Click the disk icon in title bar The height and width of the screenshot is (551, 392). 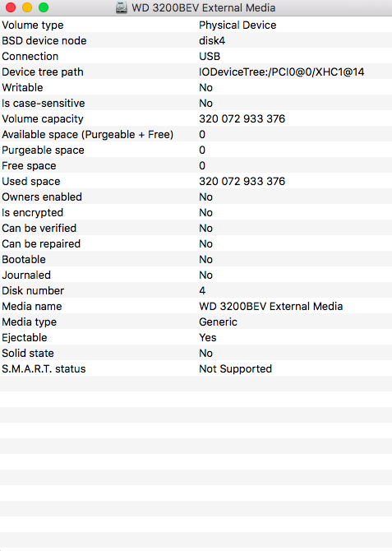(122, 7)
